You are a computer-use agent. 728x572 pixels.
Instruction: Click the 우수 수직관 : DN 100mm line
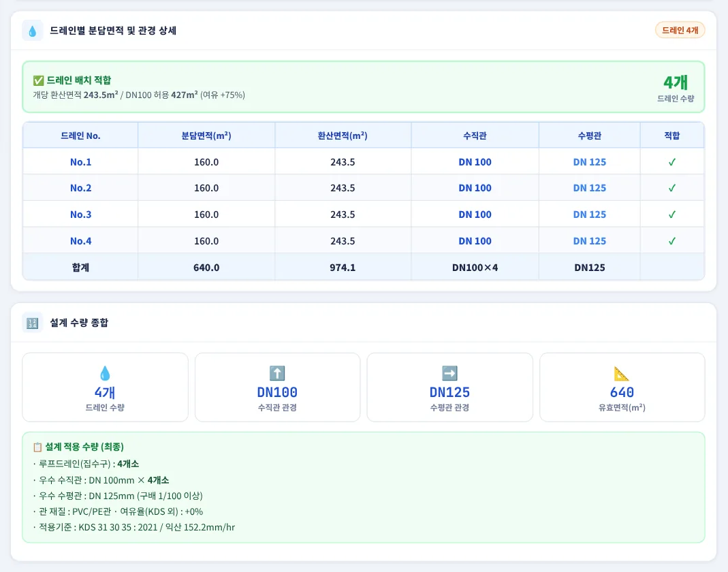101,480
